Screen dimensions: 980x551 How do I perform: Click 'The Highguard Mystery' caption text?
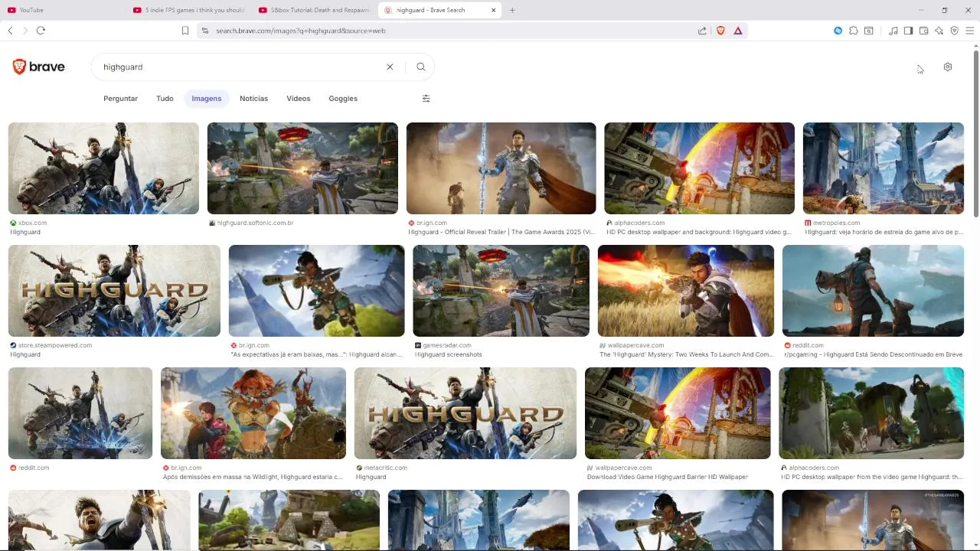(686, 354)
